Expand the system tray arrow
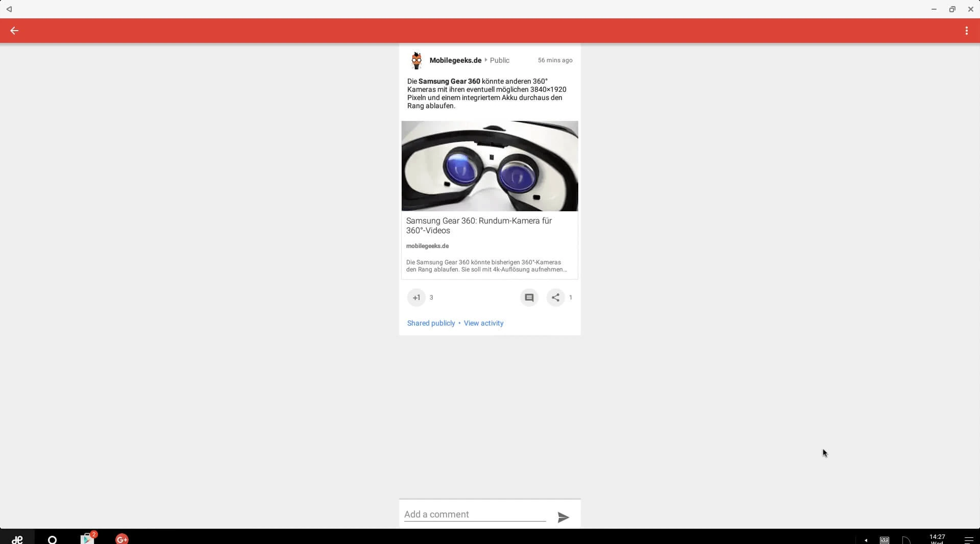Screen dimensions: 980x544 [866, 540]
